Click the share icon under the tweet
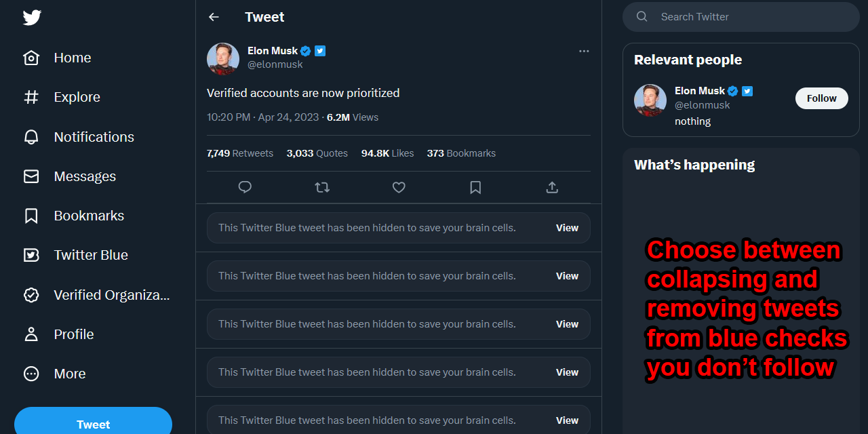 click(x=552, y=187)
